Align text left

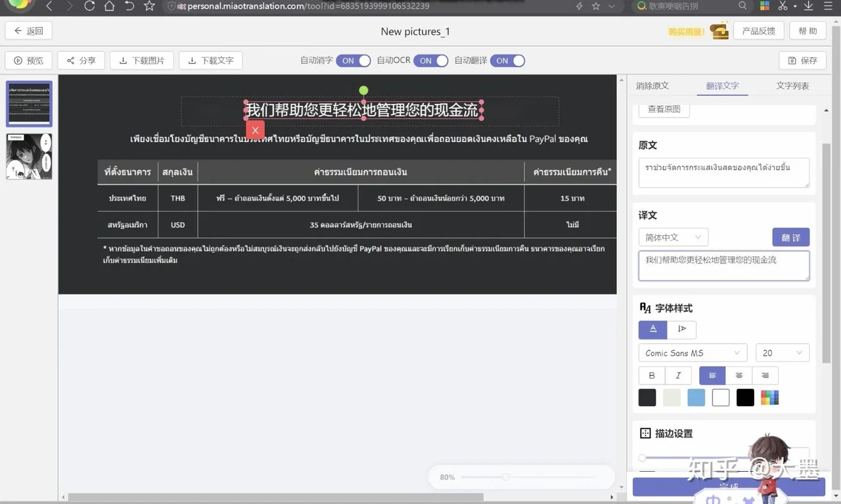coord(712,376)
